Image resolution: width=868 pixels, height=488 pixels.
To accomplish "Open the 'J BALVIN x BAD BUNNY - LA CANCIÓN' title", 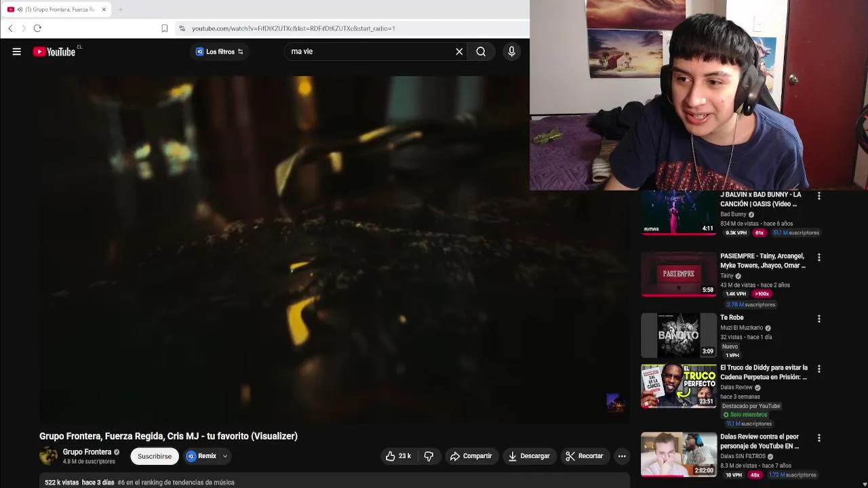I will [761, 199].
